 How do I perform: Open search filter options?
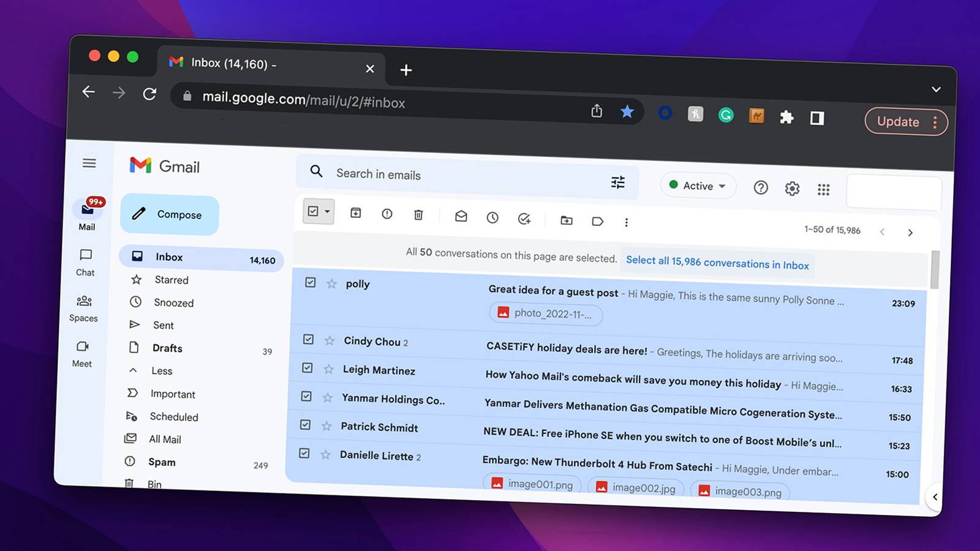[617, 182]
